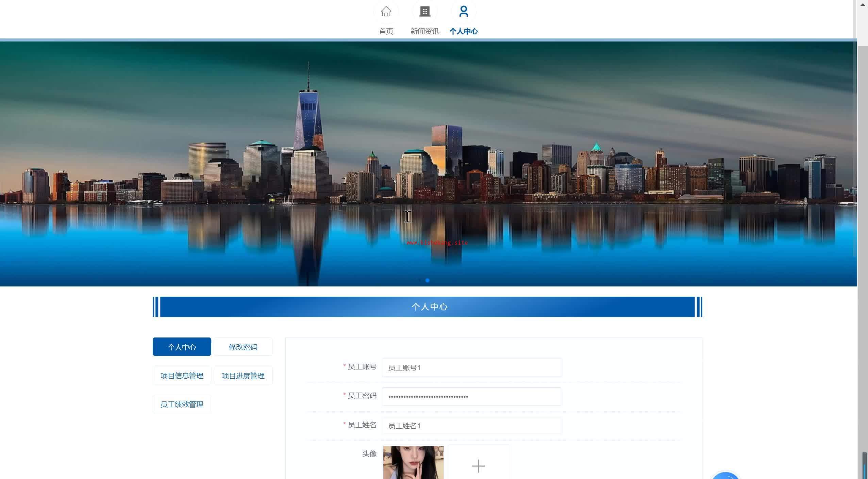Focus the 员工密码 password field
The image size is (868, 479).
point(471,397)
